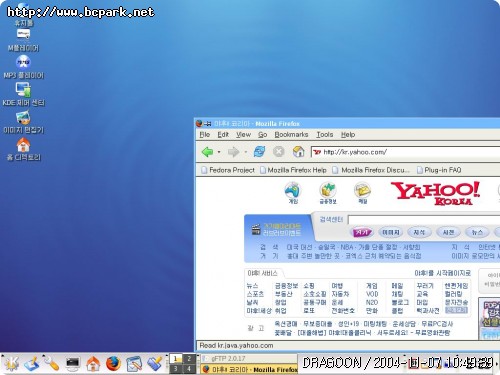Click the site favicon in the address bar

pos(317,152)
